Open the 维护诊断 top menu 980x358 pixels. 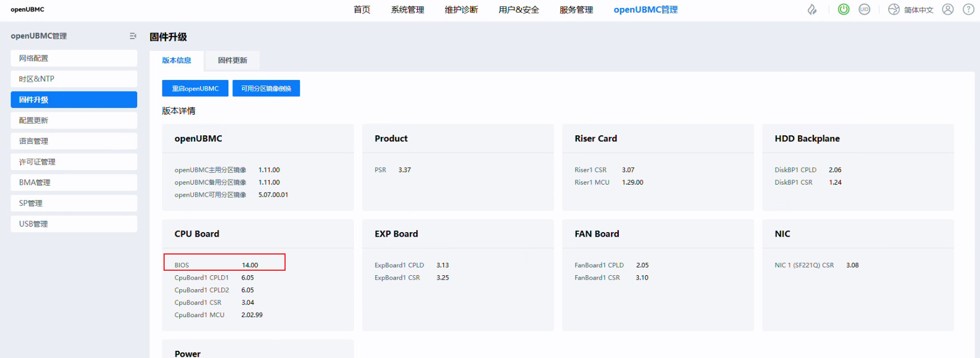coord(461,10)
